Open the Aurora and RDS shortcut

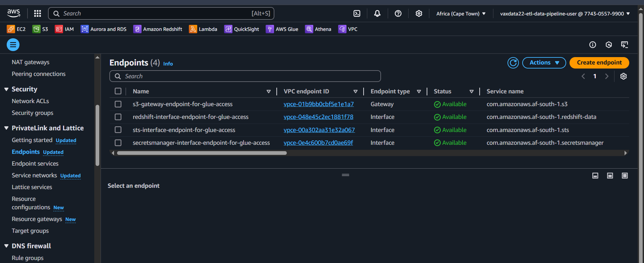tap(104, 29)
